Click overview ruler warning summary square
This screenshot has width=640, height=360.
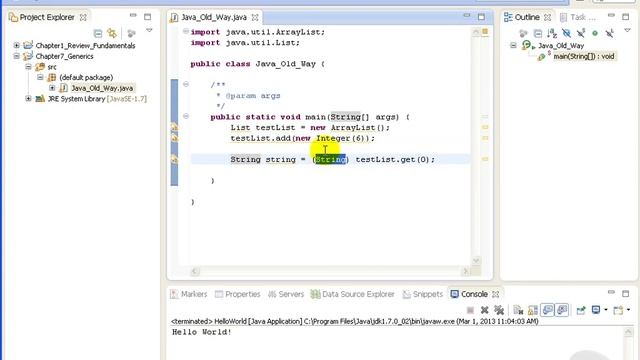[485, 31]
